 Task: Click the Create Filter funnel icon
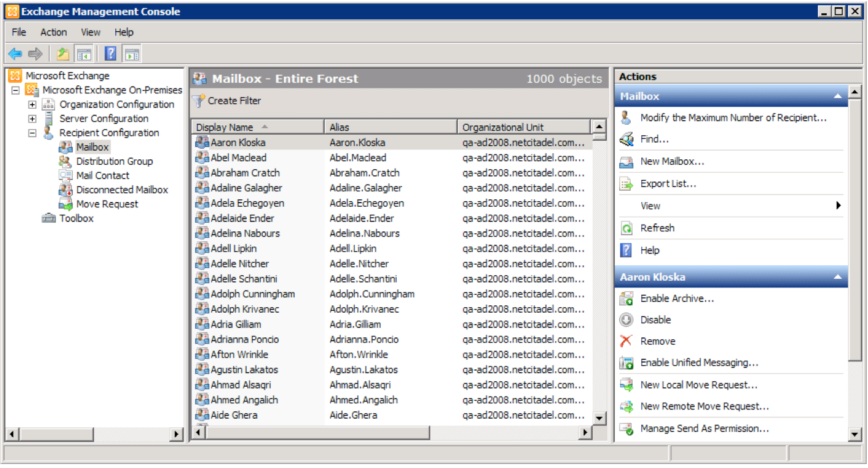coord(199,101)
